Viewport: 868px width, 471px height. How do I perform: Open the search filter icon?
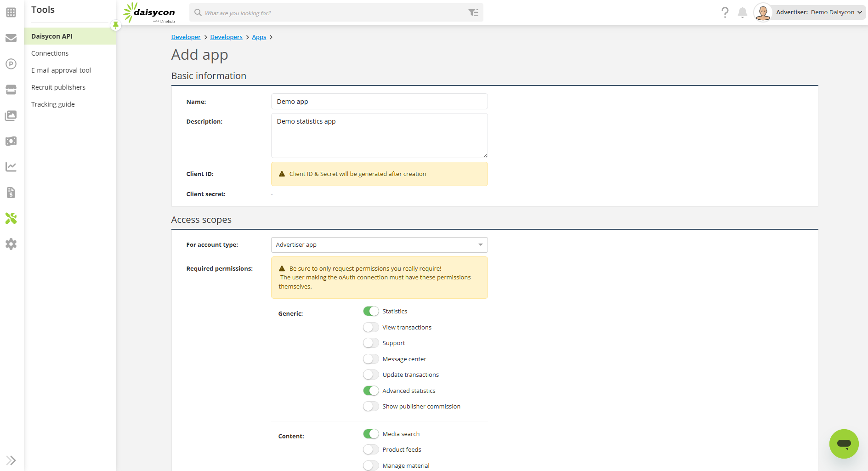pyautogui.click(x=473, y=12)
